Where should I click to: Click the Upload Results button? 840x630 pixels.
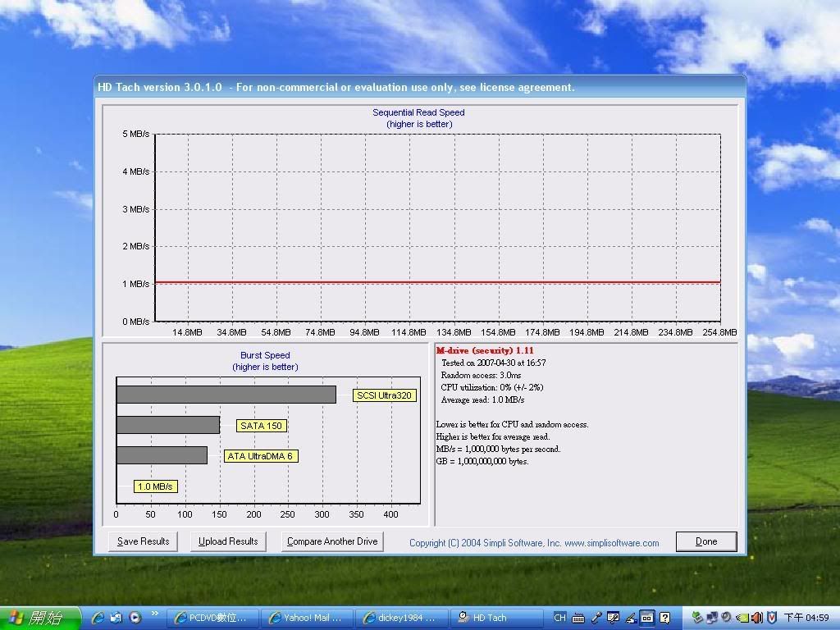(x=228, y=541)
